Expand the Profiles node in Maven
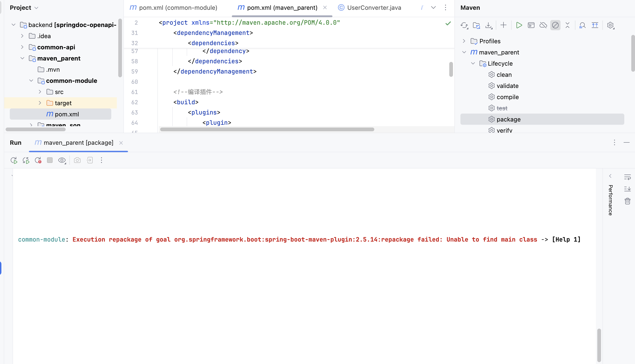Viewport: 635px width, 364px height. (464, 41)
